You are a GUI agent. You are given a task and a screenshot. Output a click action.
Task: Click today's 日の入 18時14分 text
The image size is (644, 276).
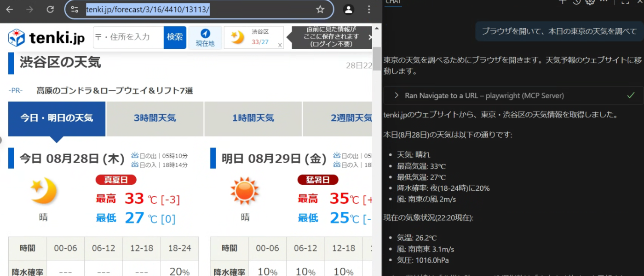pos(160,164)
